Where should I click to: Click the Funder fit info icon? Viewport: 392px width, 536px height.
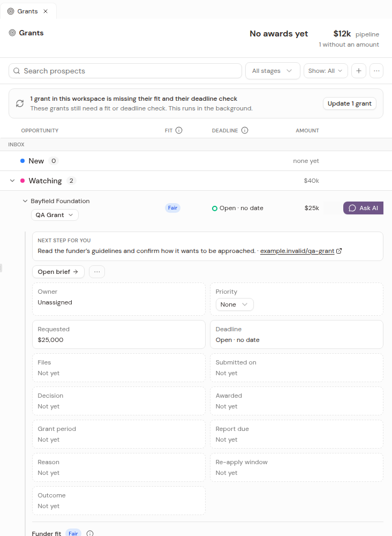tap(90, 533)
